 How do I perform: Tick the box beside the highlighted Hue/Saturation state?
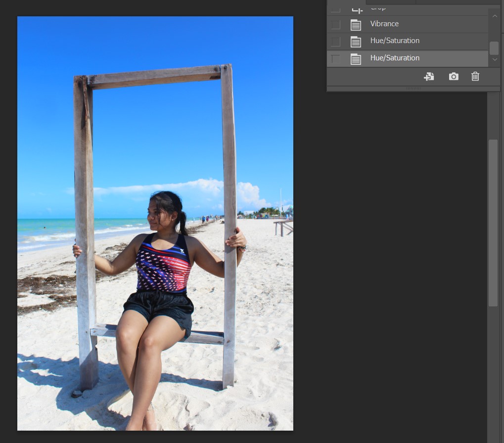tap(336, 58)
